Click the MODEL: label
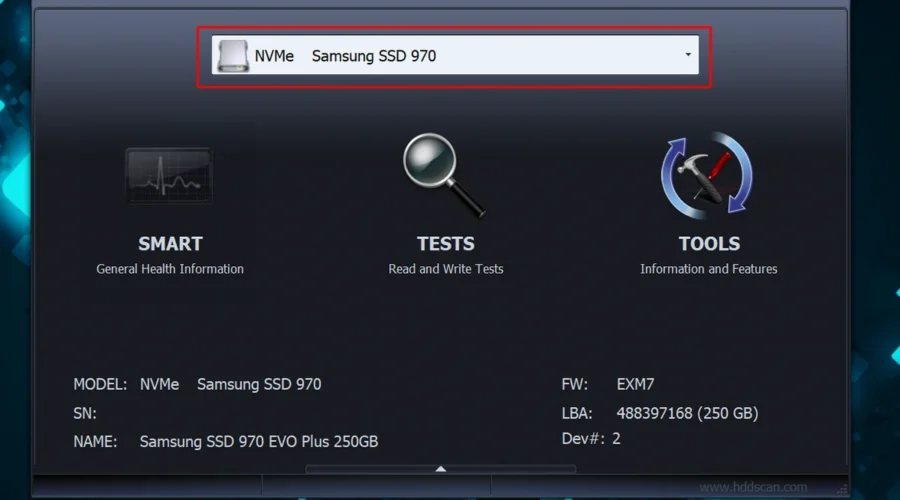The width and height of the screenshot is (900, 500). tap(100, 385)
